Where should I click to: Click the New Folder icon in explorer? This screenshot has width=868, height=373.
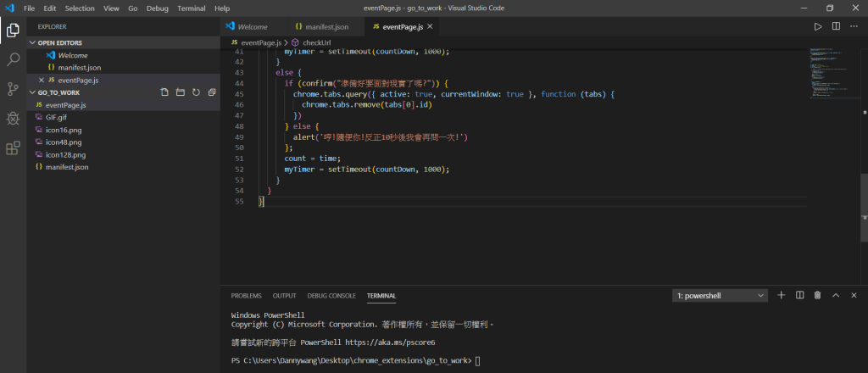(x=181, y=92)
